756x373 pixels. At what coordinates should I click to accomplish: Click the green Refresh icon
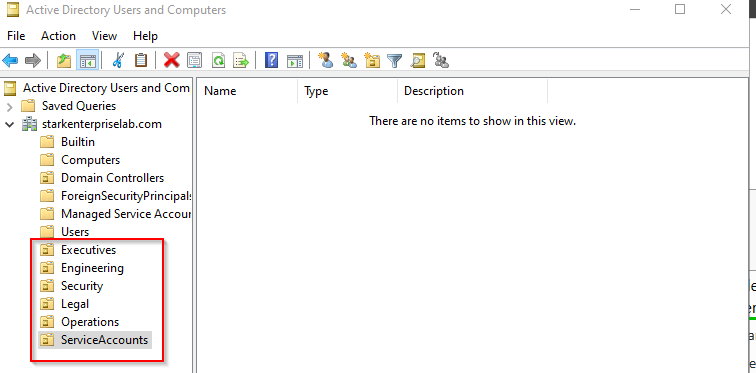(218, 61)
